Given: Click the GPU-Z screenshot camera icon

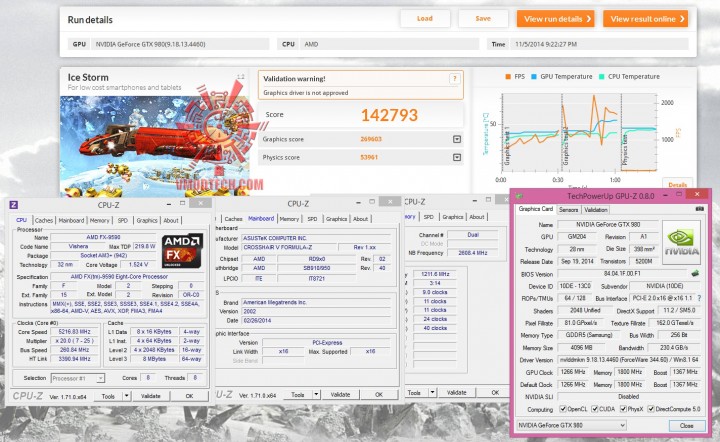Looking at the screenshot, I should coord(699,209).
